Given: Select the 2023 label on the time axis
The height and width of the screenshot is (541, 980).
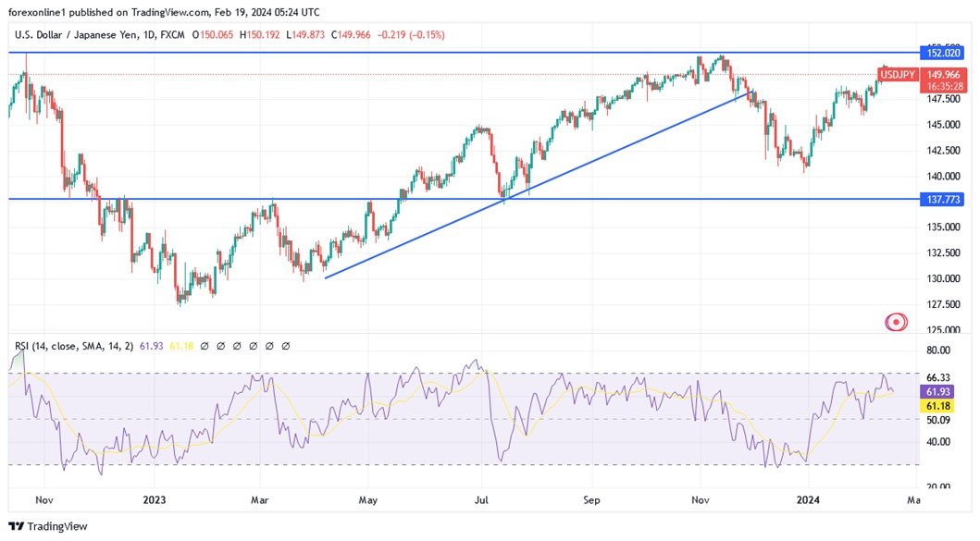Looking at the screenshot, I should tap(154, 499).
